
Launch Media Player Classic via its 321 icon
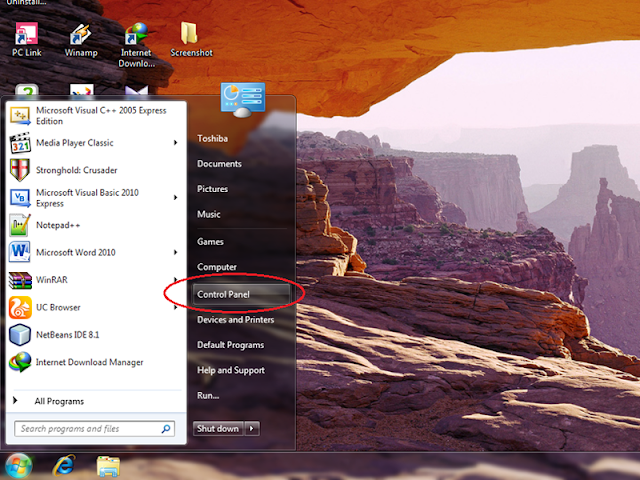20,143
